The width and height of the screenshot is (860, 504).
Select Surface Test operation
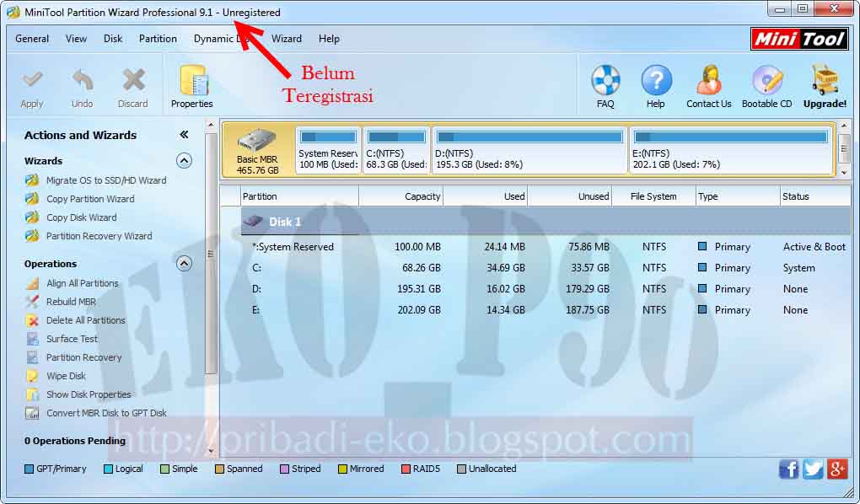[x=72, y=340]
